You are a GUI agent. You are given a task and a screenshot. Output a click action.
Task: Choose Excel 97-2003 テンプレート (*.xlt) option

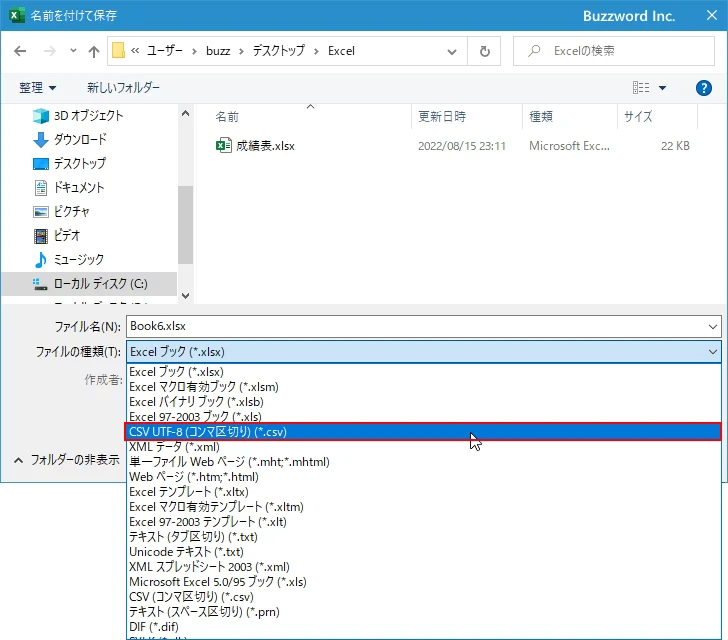(423, 522)
